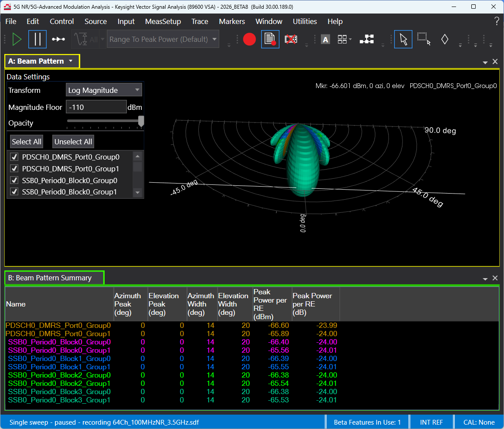Uncheck PDSCH0_DMRS_Port0_Group0 checkbox

tap(14, 157)
